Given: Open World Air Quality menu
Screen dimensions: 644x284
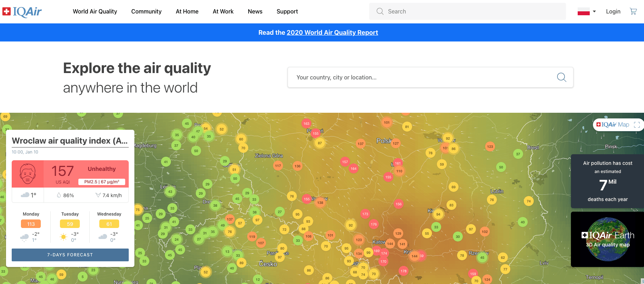Looking at the screenshot, I should pos(95,11).
